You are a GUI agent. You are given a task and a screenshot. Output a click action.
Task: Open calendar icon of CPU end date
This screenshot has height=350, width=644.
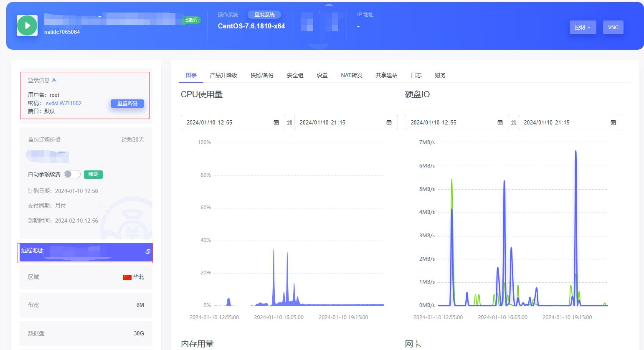(x=389, y=122)
